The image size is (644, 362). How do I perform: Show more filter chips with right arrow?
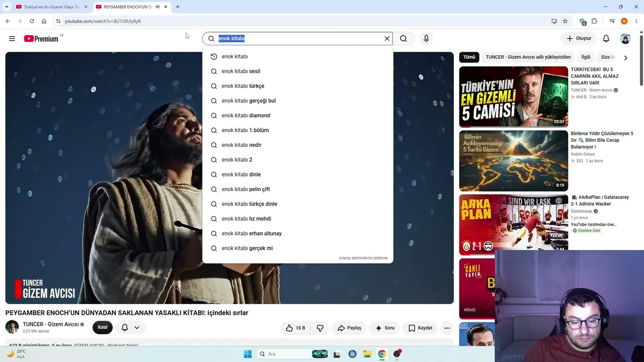click(x=625, y=58)
